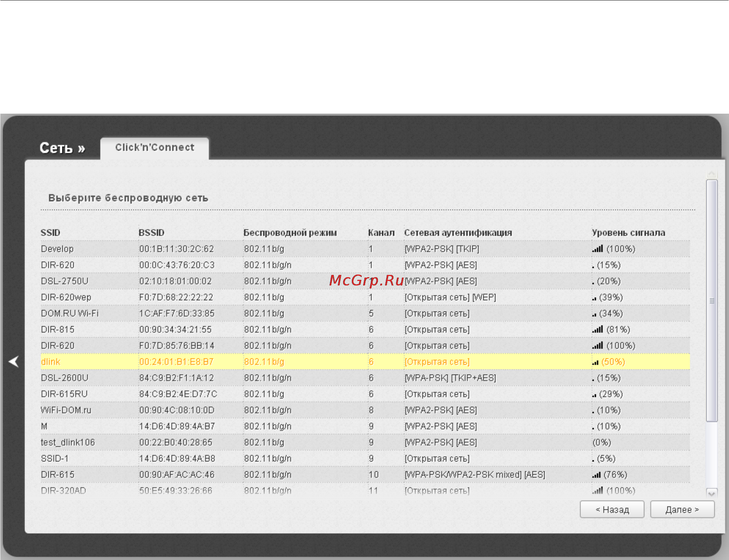Select the test_dlink106 network row
Image resolution: width=729 pixels, height=560 pixels.
pyautogui.click(x=365, y=443)
